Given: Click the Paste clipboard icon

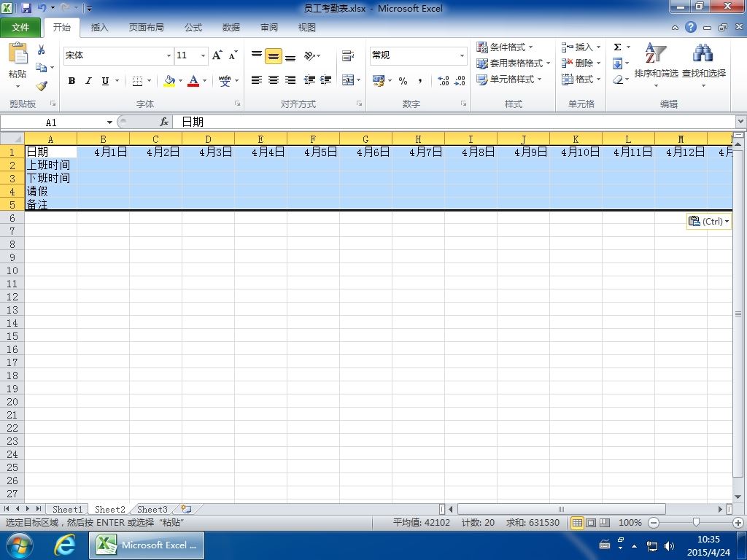Looking at the screenshot, I should click(18, 53).
